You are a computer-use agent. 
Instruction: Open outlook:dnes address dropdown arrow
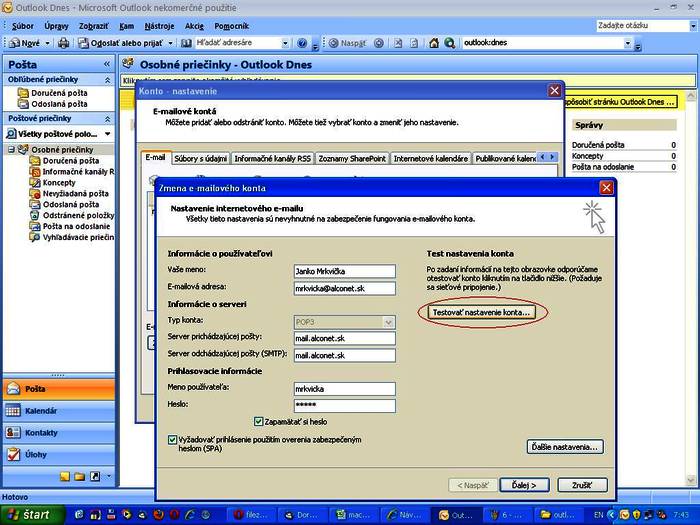628,43
